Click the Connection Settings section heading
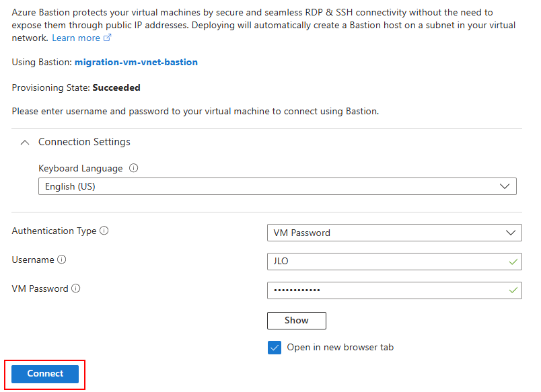 click(x=84, y=142)
